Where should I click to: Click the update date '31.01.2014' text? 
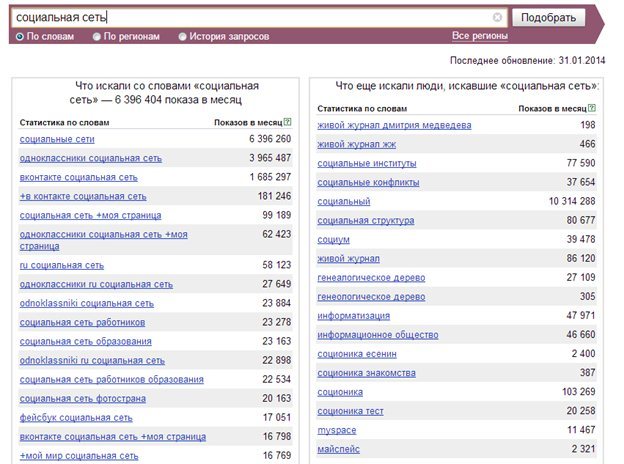pos(581,60)
